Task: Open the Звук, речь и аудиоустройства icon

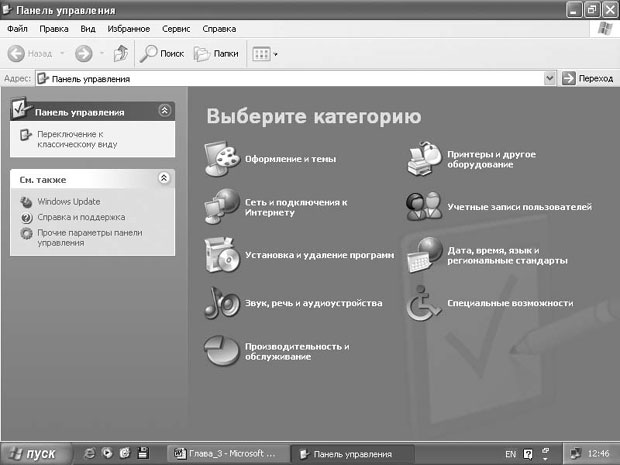Action: coord(220,302)
